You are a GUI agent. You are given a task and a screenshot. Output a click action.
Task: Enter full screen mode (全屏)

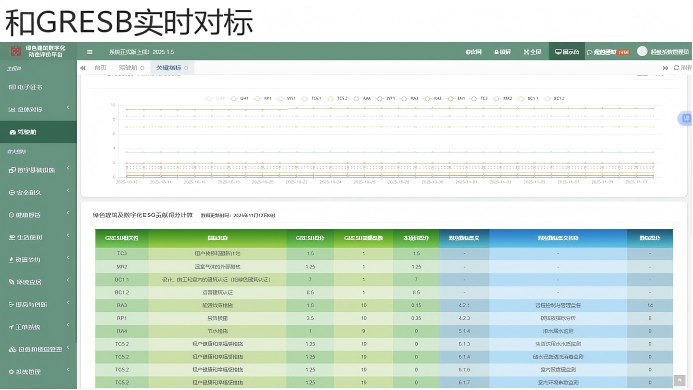click(533, 52)
